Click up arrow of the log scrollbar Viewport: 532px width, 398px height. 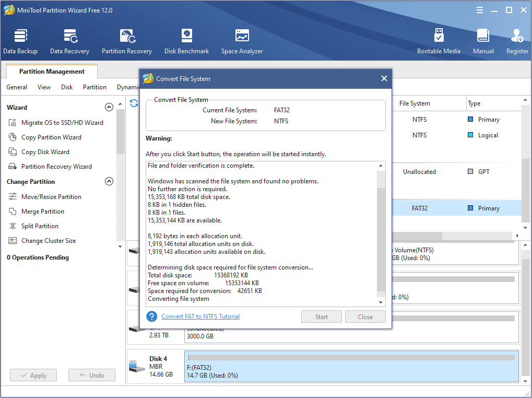click(x=381, y=166)
